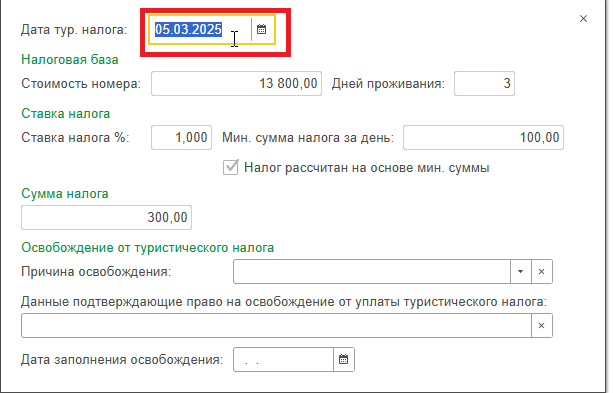Select the 'Стоимость номера' field with 13 800,00
The width and height of the screenshot is (613, 393).
click(237, 83)
